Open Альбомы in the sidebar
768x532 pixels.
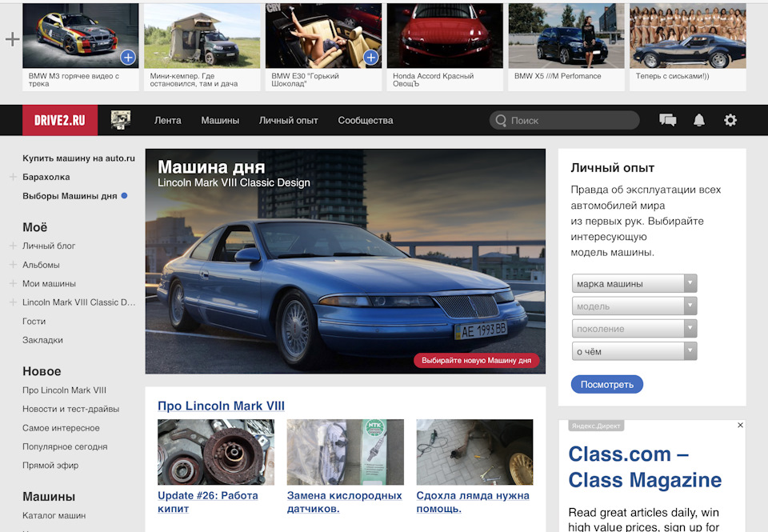[x=41, y=265]
